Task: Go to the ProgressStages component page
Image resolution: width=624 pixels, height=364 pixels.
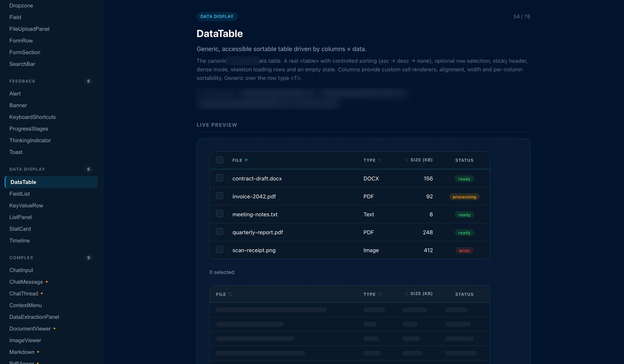Action: [28, 129]
